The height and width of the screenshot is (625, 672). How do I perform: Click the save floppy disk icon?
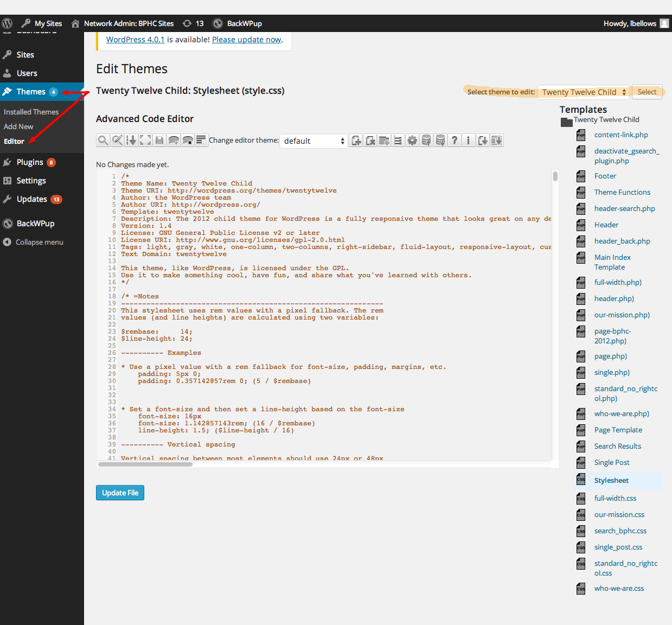click(159, 141)
